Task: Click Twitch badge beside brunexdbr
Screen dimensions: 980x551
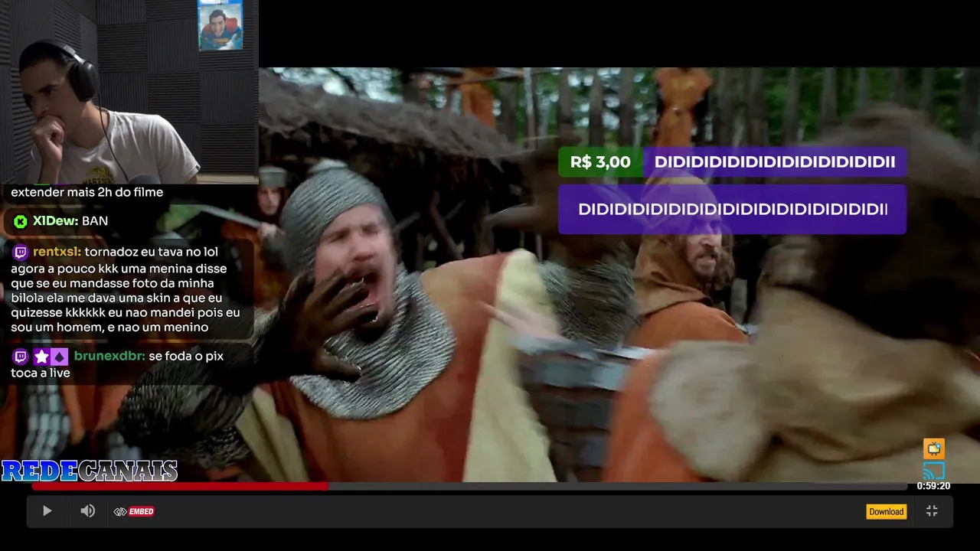Action: (x=21, y=357)
